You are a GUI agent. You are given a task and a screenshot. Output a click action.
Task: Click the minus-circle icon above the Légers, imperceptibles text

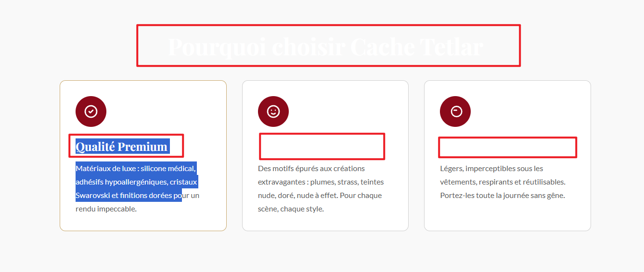point(455,111)
